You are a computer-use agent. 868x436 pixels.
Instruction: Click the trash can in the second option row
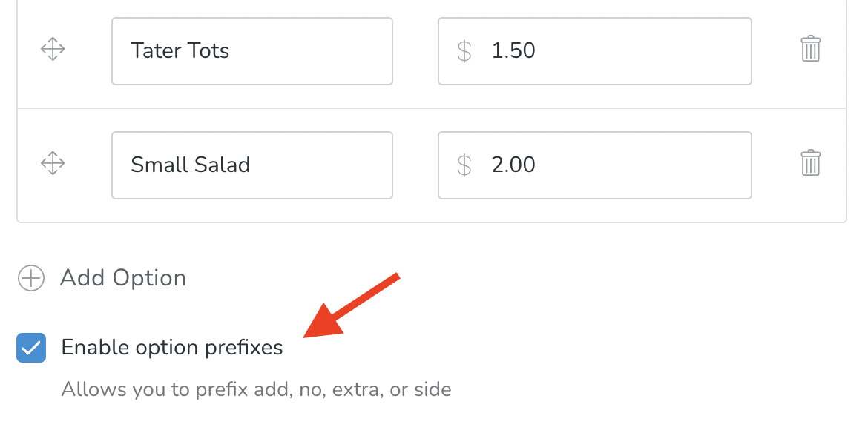811,165
